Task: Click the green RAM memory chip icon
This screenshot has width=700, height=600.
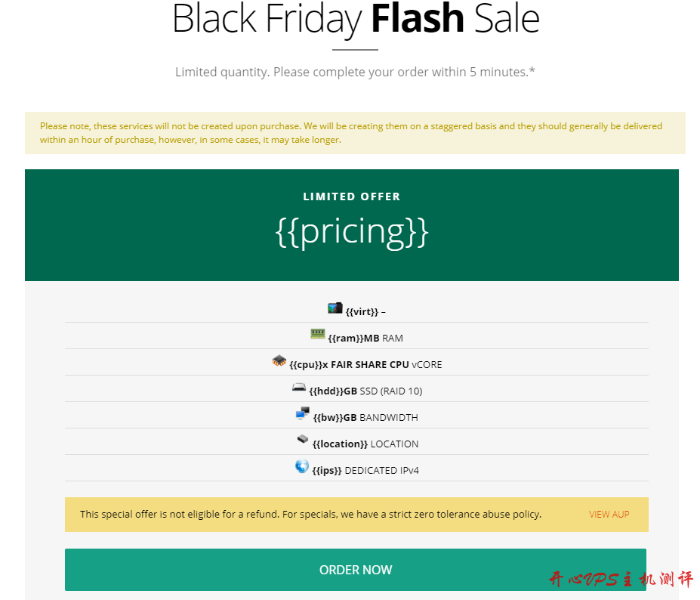Action: (x=317, y=334)
